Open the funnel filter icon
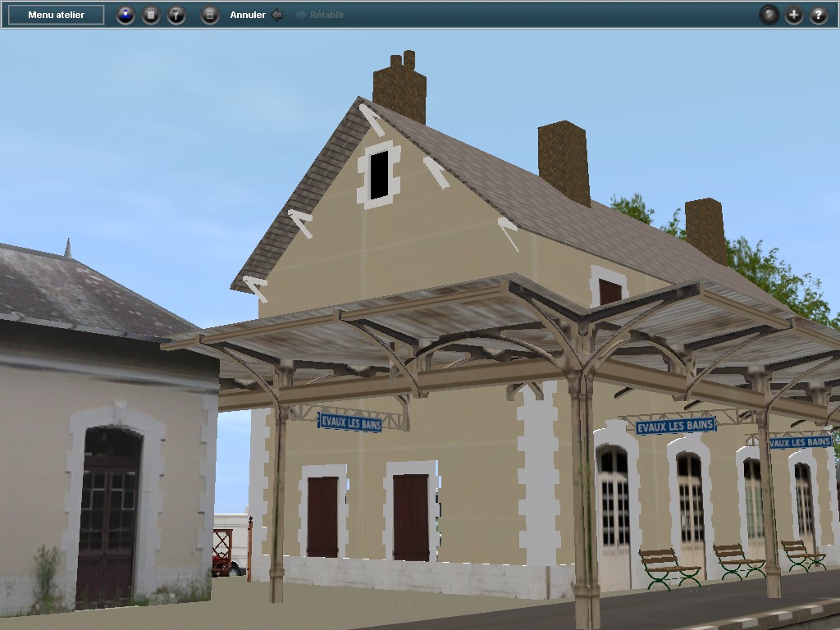This screenshot has height=630, width=840. [176, 15]
